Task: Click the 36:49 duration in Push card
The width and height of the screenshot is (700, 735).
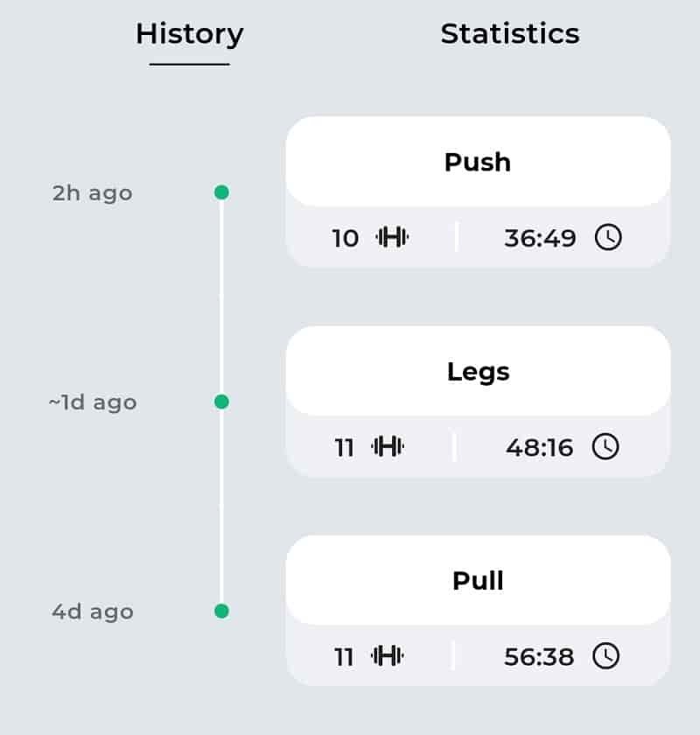Action: (x=540, y=238)
